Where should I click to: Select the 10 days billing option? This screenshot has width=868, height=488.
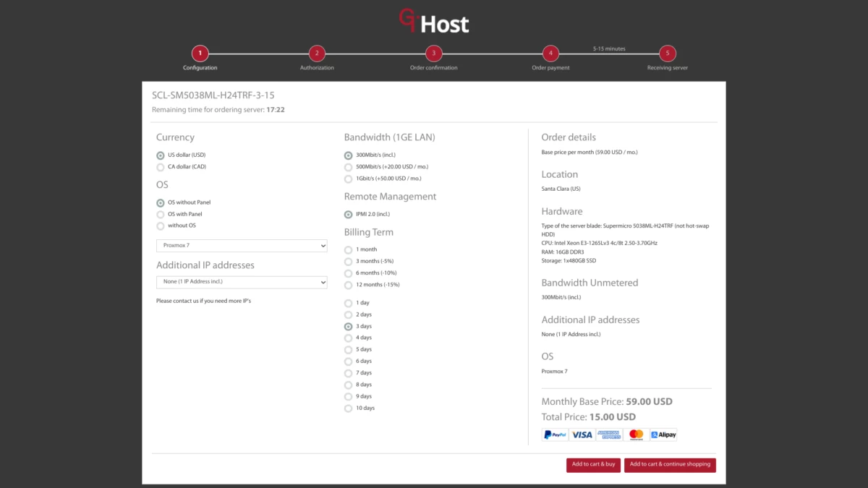coord(348,408)
